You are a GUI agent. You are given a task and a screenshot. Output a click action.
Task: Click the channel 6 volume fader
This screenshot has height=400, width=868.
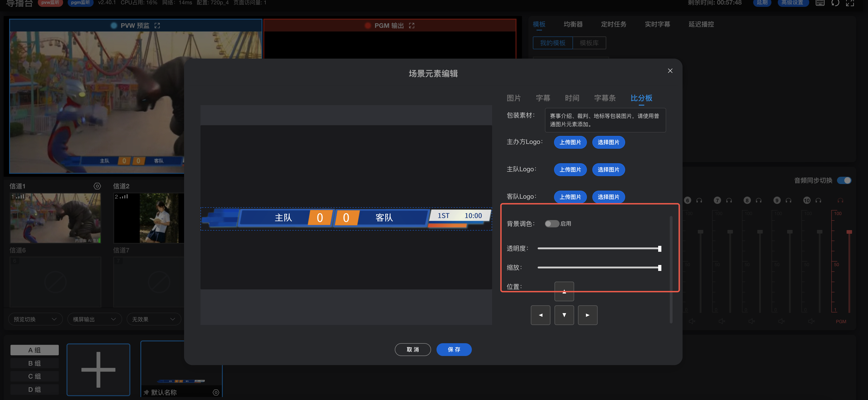tap(700, 232)
